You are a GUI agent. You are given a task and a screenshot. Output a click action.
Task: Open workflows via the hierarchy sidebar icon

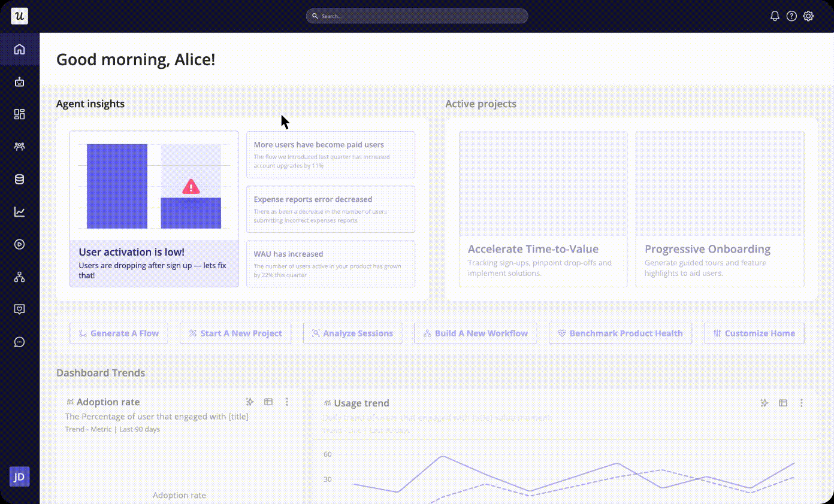(x=19, y=277)
